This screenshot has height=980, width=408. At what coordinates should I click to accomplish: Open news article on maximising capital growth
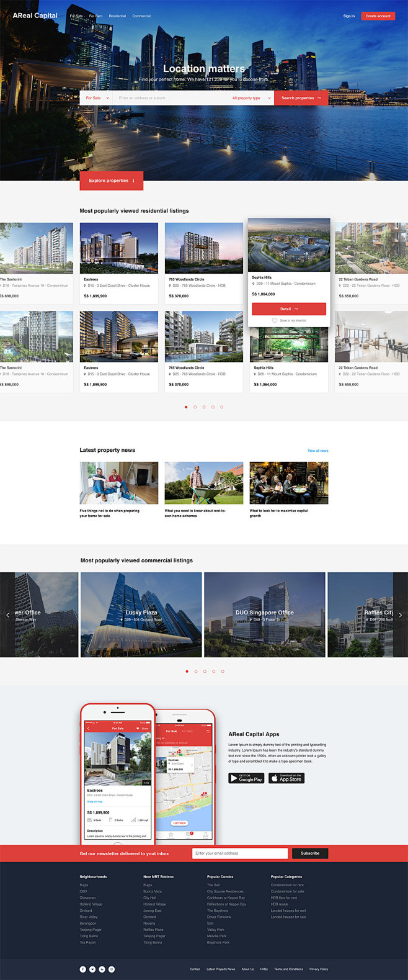tap(289, 490)
